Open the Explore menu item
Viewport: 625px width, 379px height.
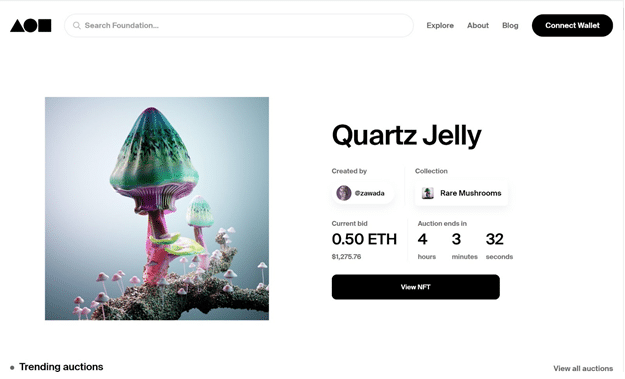point(440,26)
